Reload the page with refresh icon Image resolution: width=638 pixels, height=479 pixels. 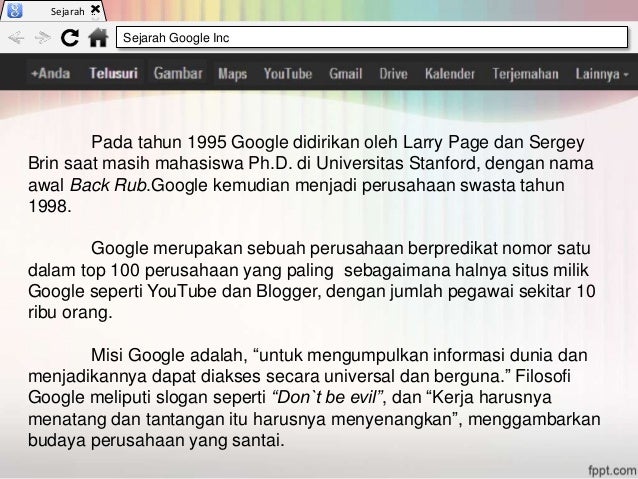[70, 38]
